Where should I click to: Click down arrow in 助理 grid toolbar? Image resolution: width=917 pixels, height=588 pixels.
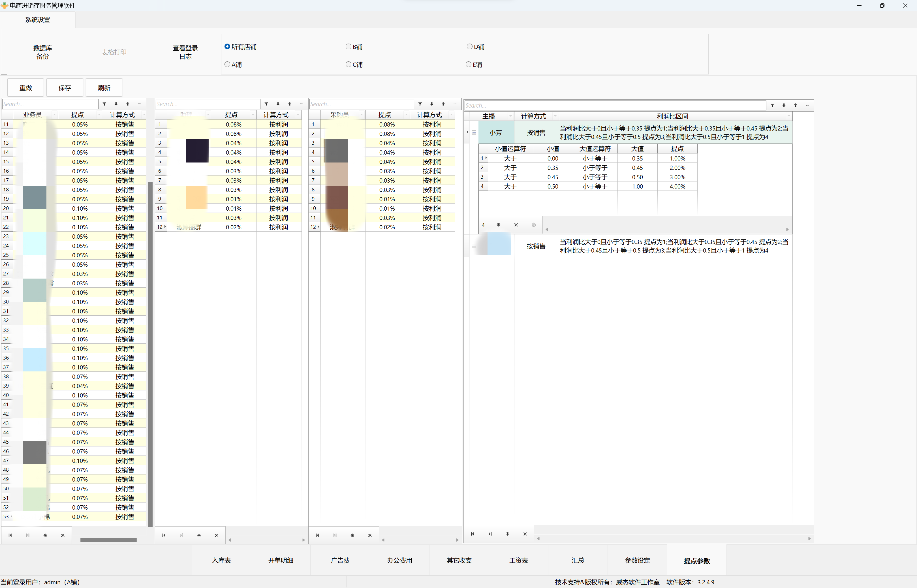point(278,104)
